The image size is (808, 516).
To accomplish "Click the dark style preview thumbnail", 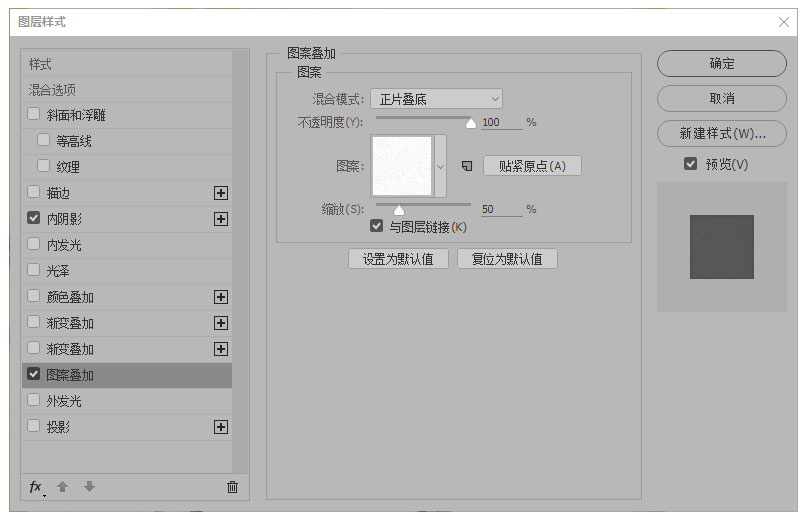I will click(721, 247).
